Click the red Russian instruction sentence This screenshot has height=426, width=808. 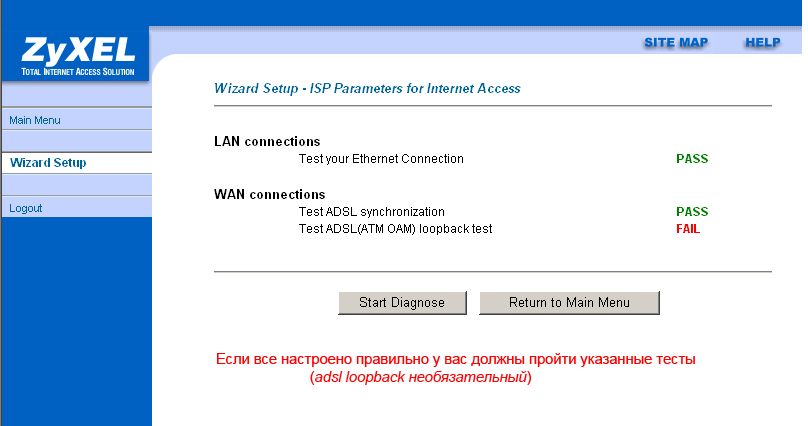coord(456,359)
